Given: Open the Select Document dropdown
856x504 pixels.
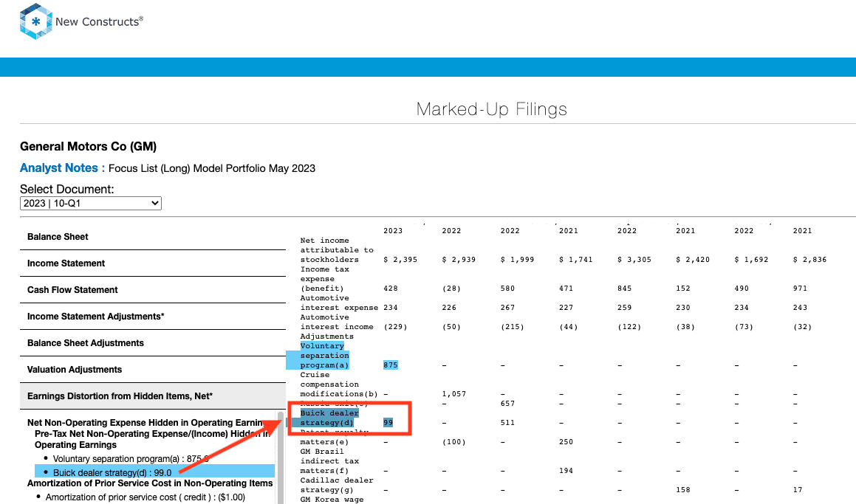Looking at the screenshot, I should (x=91, y=204).
